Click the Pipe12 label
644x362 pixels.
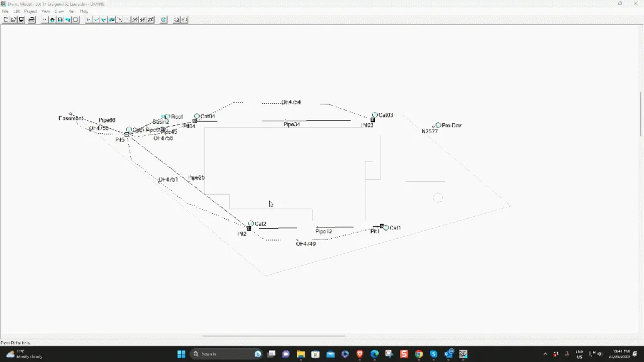pos(324,231)
